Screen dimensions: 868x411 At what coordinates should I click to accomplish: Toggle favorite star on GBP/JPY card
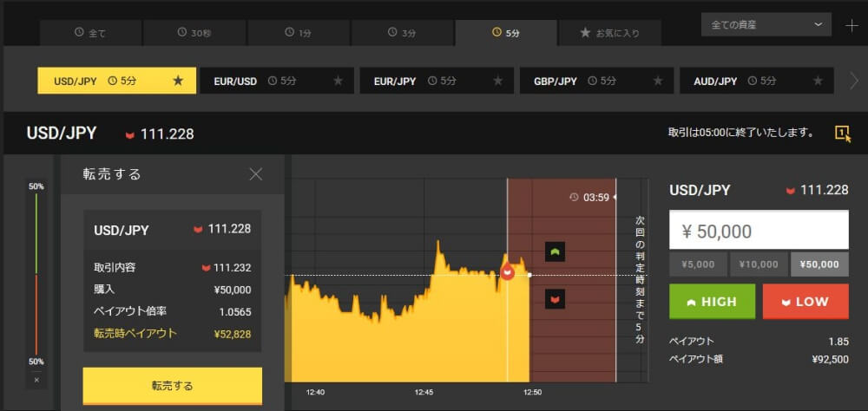point(658,81)
